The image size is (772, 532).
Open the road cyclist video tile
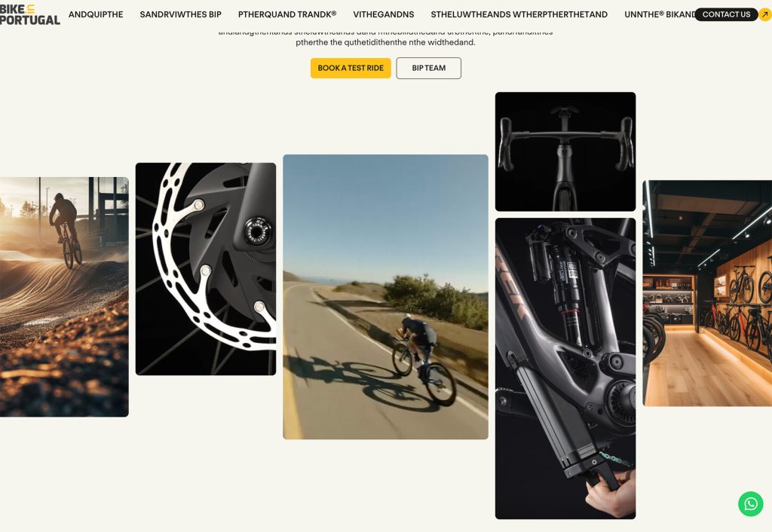[x=385, y=297]
